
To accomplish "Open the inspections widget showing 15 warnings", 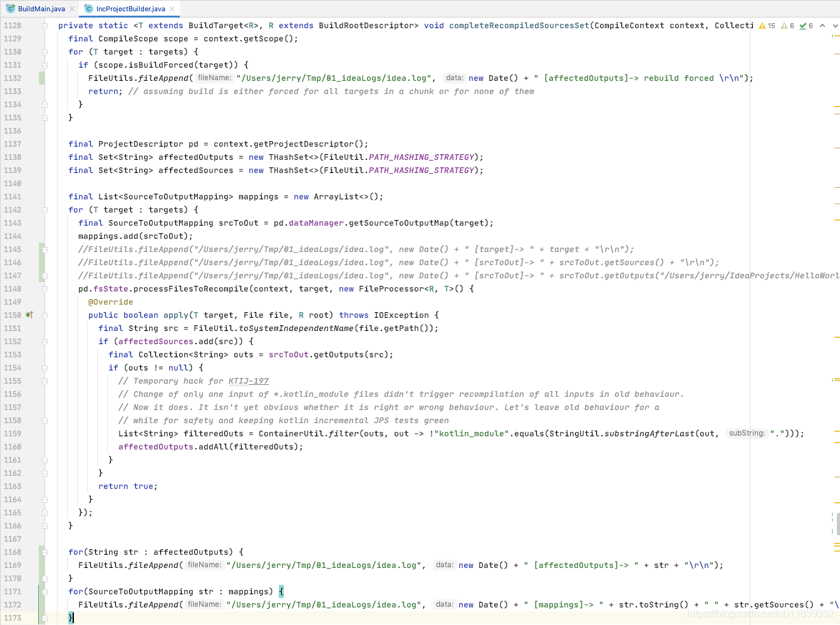I will coord(767,26).
